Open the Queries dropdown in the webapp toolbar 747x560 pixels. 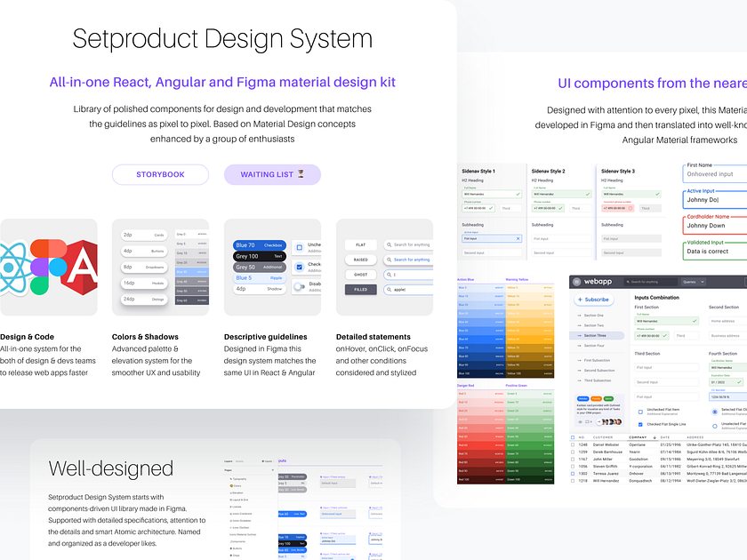[x=693, y=282]
